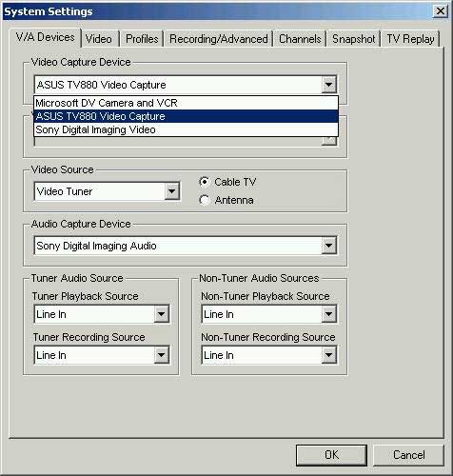Select the Cable TV radio button
Viewport: 453px width, 476px height.
point(205,182)
